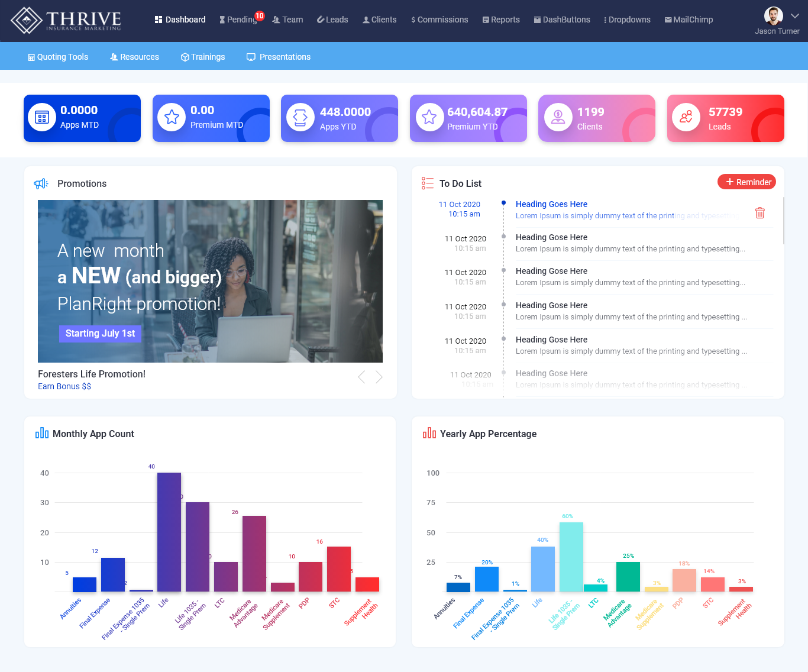Screen dimensions: 808x672
Task: Open the Foresters Life Promotion! title
Action: 92,374
